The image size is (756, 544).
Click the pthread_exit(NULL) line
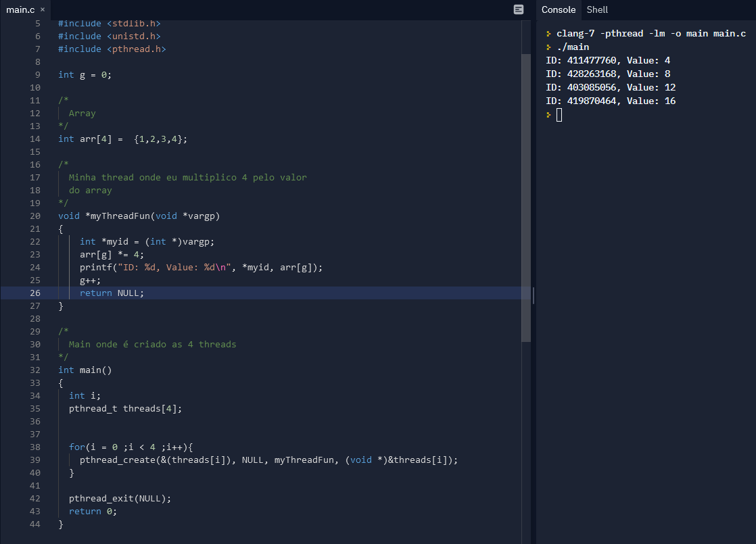pos(120,499)
